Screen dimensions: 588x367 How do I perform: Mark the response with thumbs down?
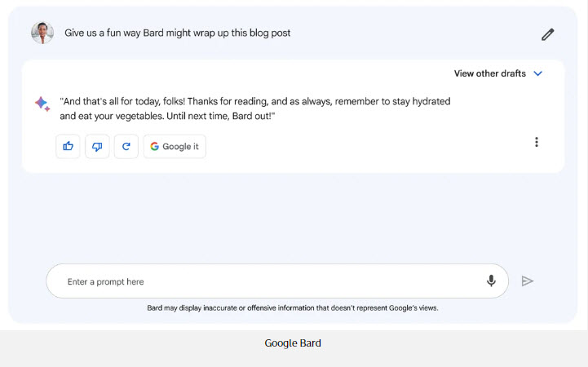pyautogui.click(x=97, y=146)
